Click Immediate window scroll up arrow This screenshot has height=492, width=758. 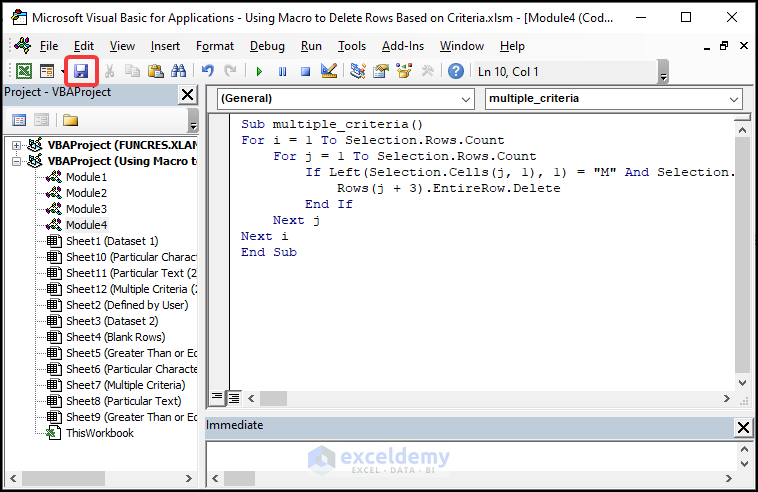click(x=744, y=449)
